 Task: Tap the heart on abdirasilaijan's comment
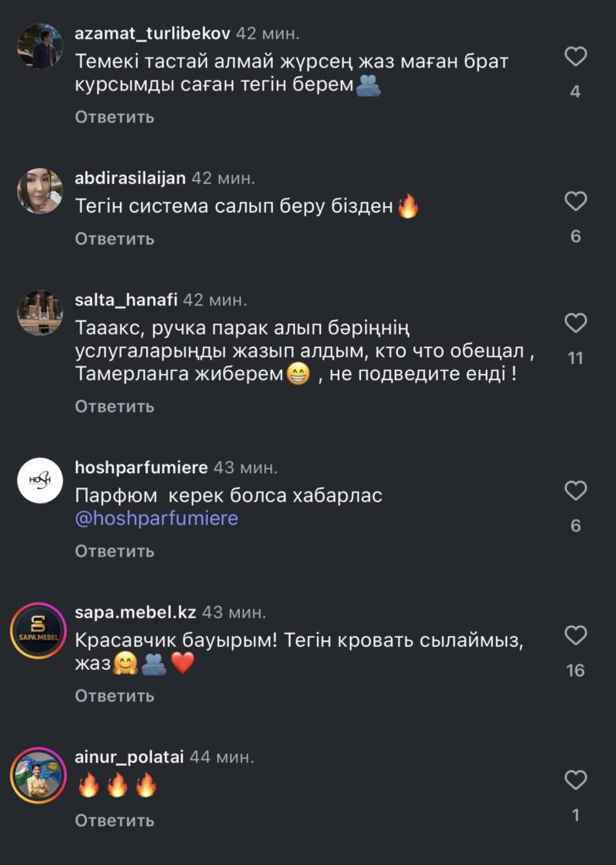point(575,202)
